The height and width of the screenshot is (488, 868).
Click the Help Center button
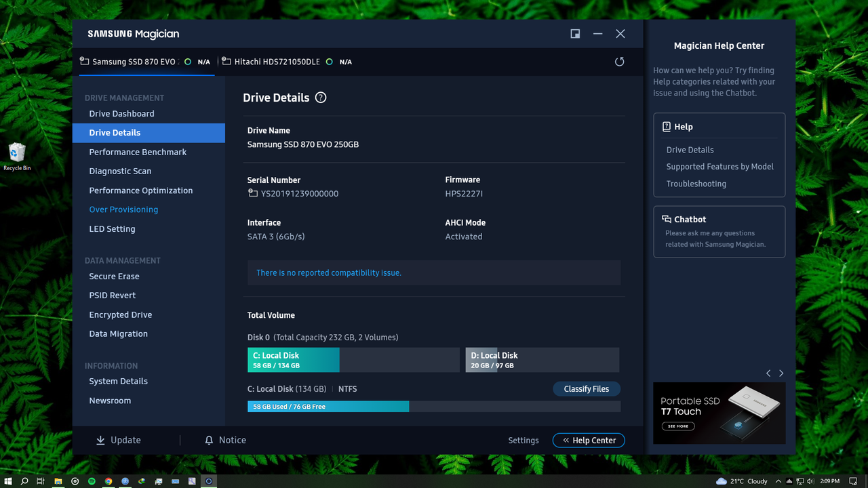coord(589,441)
